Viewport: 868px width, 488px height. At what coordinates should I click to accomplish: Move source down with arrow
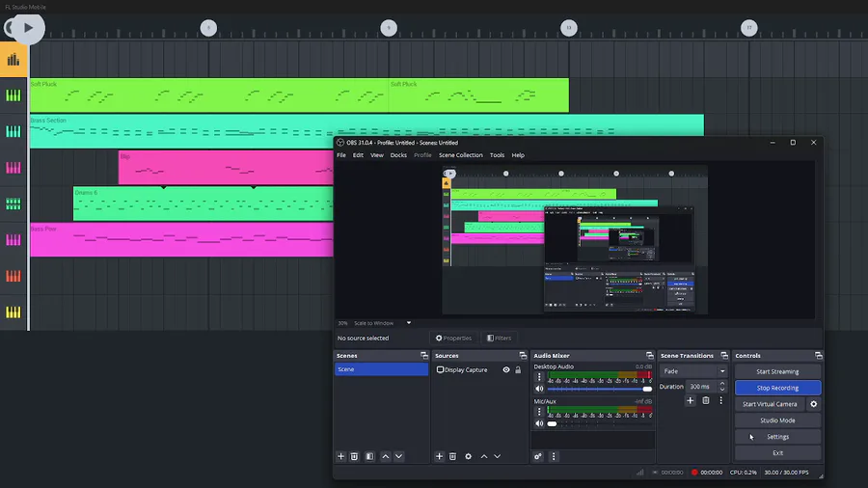(497, 456)
